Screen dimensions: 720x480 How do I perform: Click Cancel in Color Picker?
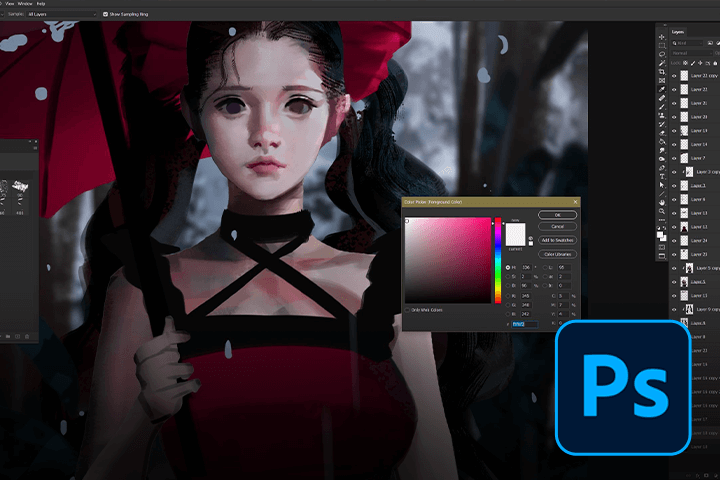coord(557,226)
